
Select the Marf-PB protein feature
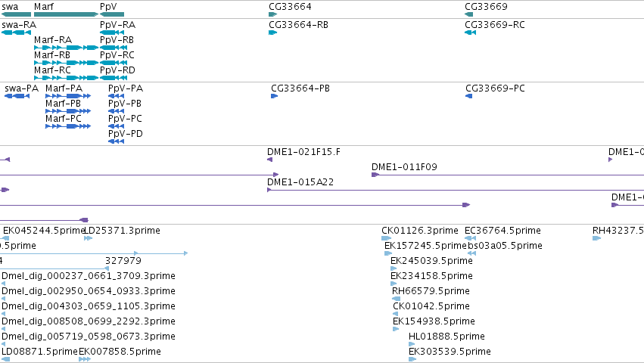pos(68,111)
